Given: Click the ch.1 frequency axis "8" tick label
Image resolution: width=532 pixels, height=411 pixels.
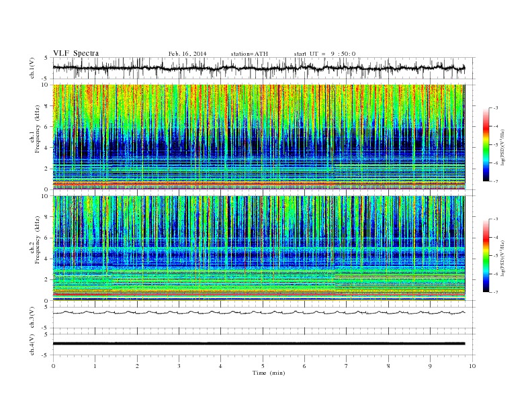Looking at the screenshot, I should (46, 106).
